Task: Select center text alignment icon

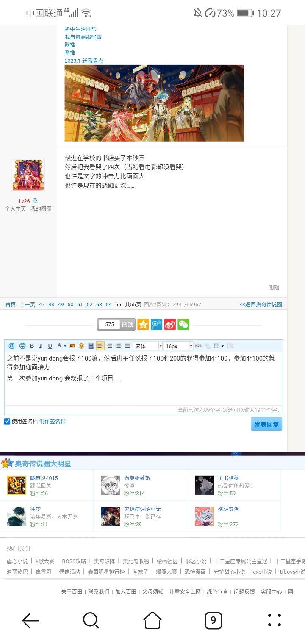Action: tap(119, 346)
